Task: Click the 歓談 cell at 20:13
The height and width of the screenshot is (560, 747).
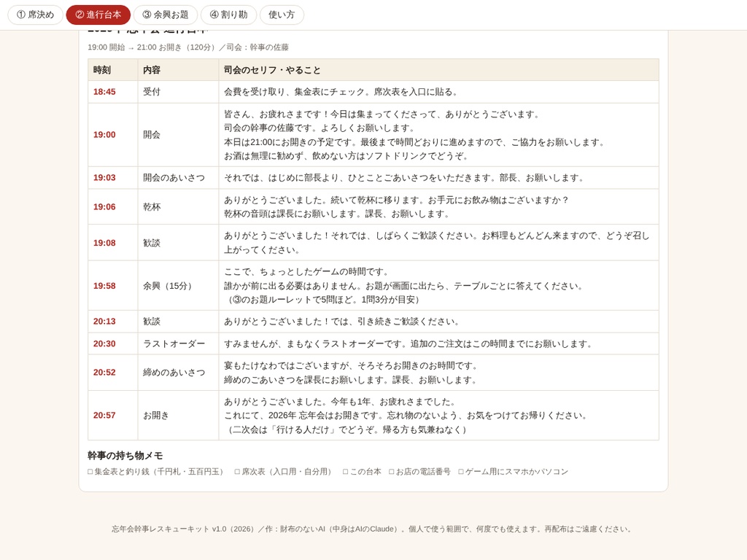Action: point(178,322)
